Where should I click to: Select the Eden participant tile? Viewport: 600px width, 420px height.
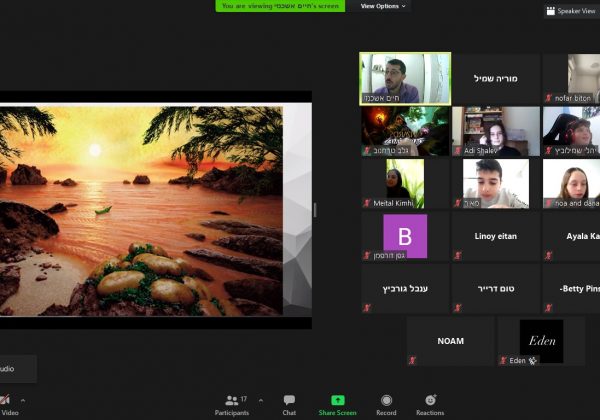click(541, 341)
